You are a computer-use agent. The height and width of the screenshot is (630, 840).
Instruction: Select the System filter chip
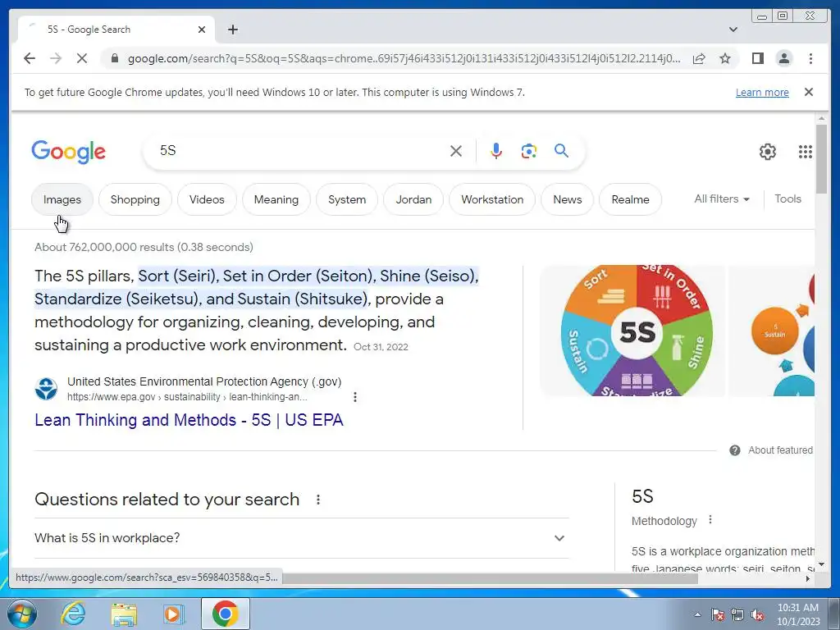click(x=347, y=199)
